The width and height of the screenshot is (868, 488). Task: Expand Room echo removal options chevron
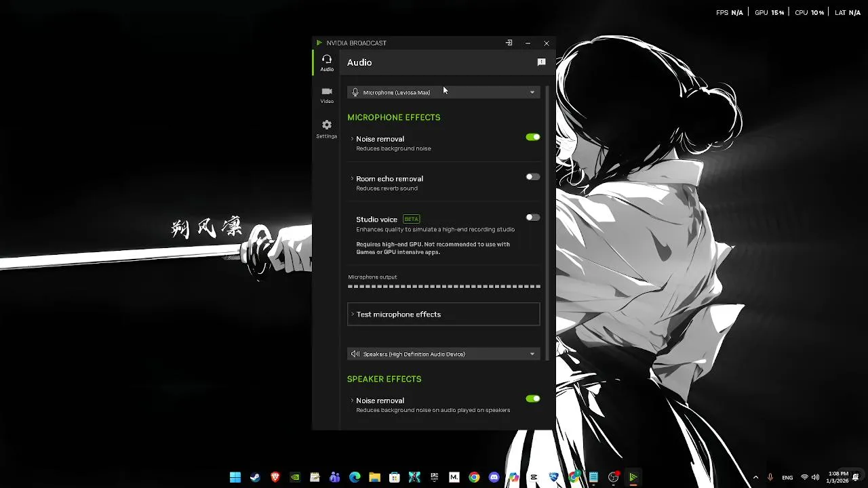point(352,179)
